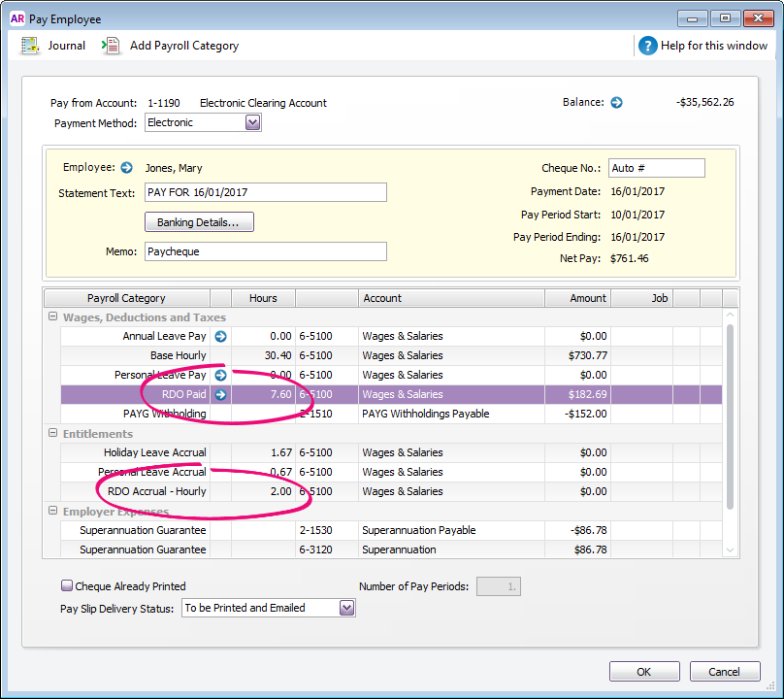Click the Annual Leave Pay arrow icon
The width and height of the screenshot is (784, 699).
tap(220, 337)
